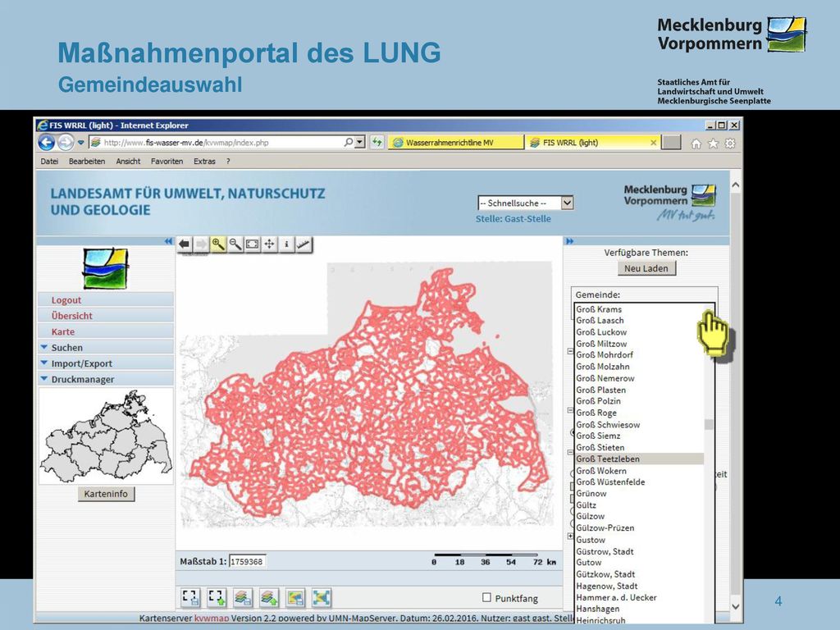Click the Maßstab scale input field
840x630 pixels.
pyautogui.click(x=248, y=561)
